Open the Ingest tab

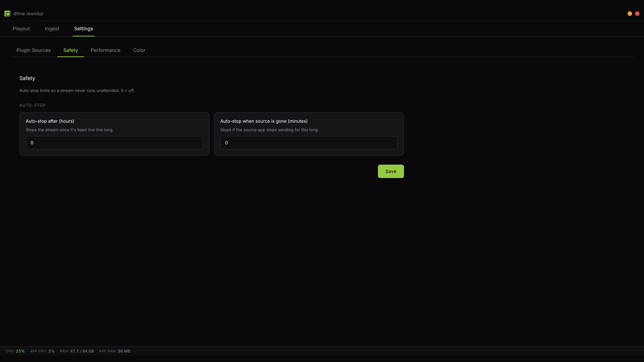coord(52,29)
